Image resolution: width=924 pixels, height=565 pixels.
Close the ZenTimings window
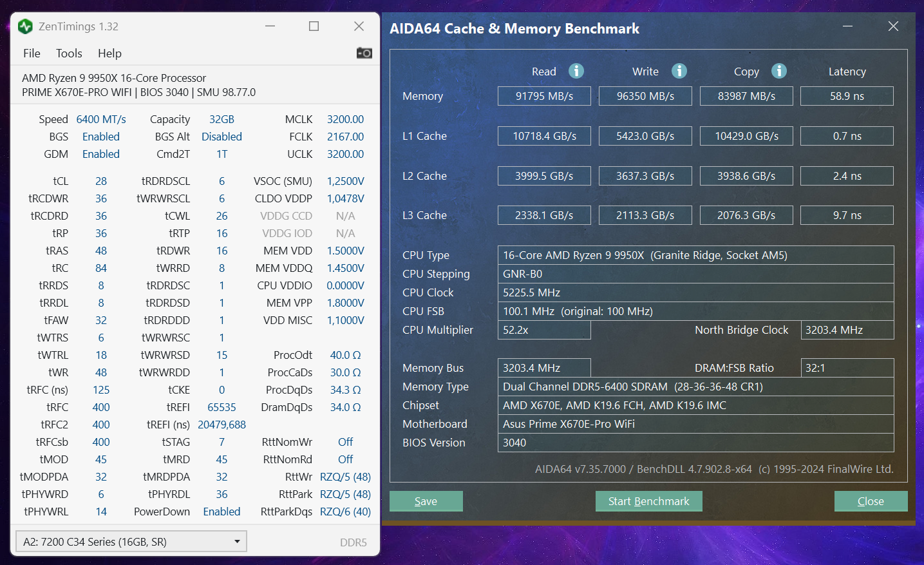click(x=359, y=26)
